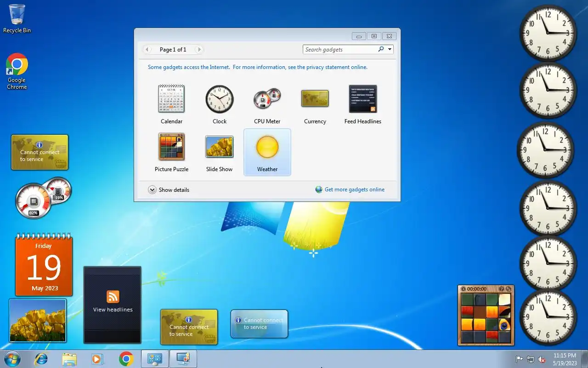This screenshot has height=368, width=588.
Task: Select the Clock gadget in the gallery
Action: (x=220, y=104)
